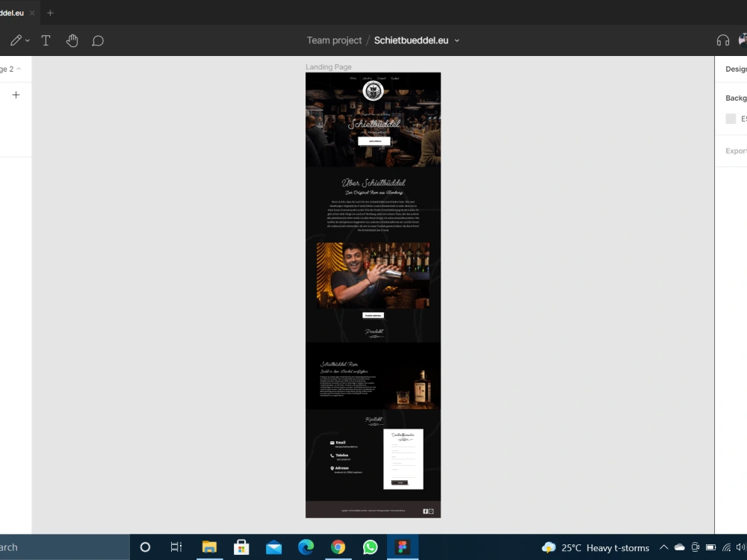Screen dimensions: 747x560
Task: Start audio conversation via headphones icon
Action: tap(722, 40)
